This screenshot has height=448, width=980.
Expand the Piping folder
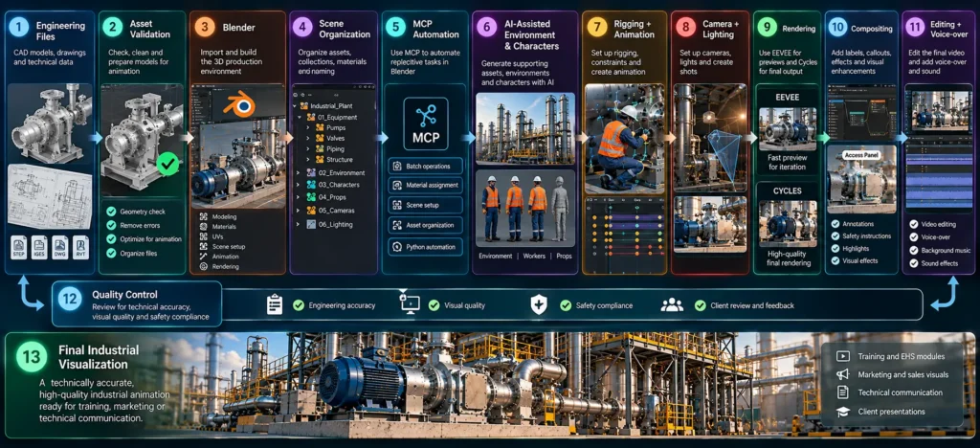click(307, 149)
